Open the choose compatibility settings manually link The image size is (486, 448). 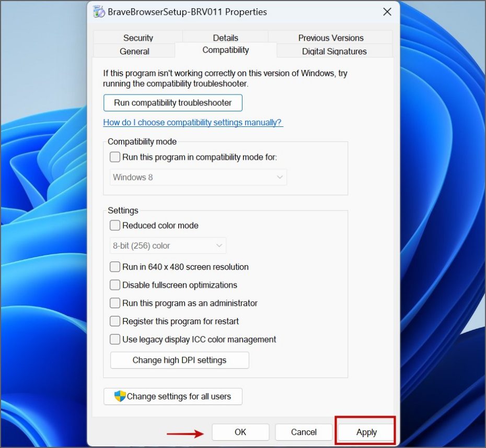[193, 122]
